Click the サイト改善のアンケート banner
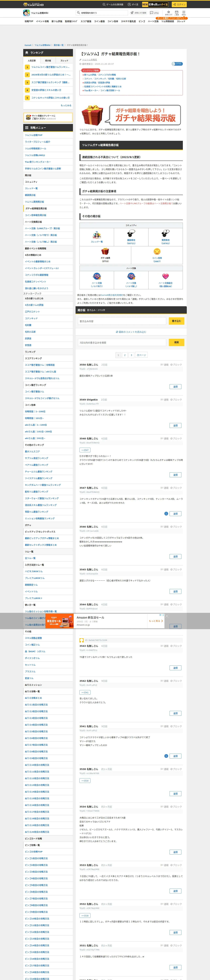The image size is (210, 980). (x=48, y=117)
